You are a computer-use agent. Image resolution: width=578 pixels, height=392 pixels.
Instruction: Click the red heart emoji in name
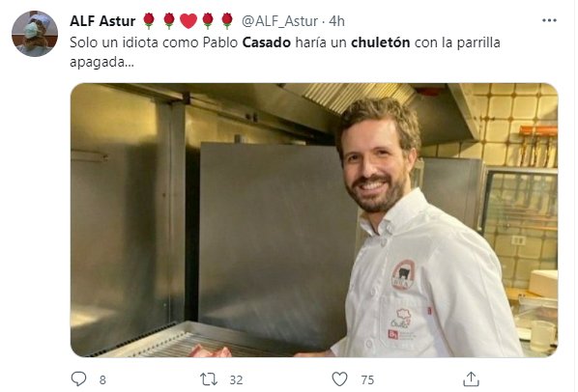[x=188, y=21]
